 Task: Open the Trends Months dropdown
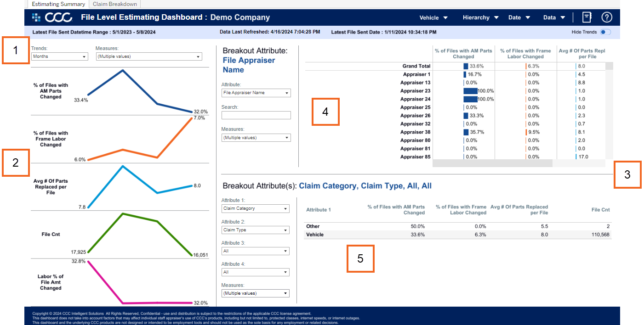(59, 56)
